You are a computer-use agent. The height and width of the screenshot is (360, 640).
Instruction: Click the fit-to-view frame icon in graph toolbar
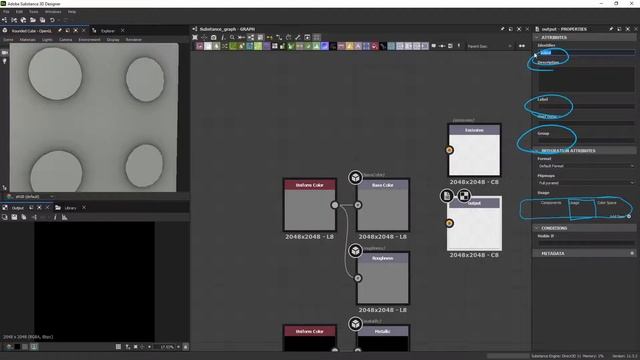point(195,37)
